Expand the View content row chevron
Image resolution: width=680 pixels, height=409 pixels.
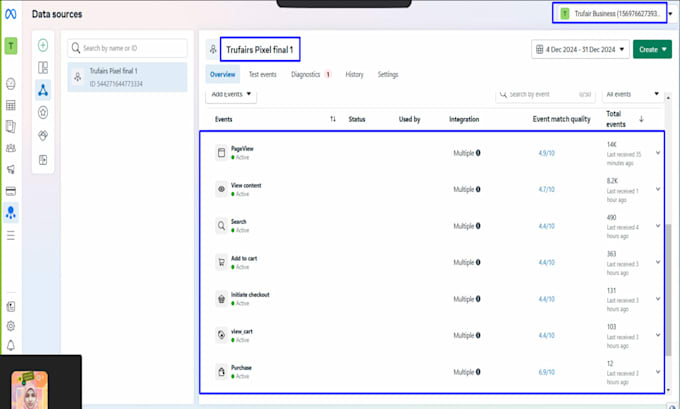point(658,189)
